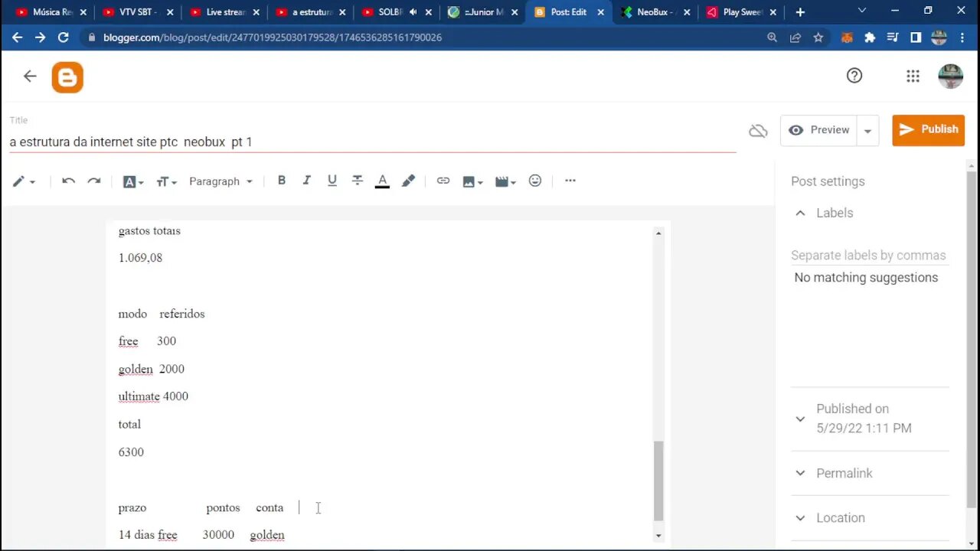Mute the SOLBR tab speaker icon
Image resolution: width=980 pixels, height=551 pixels.
(x=413, y=12)
